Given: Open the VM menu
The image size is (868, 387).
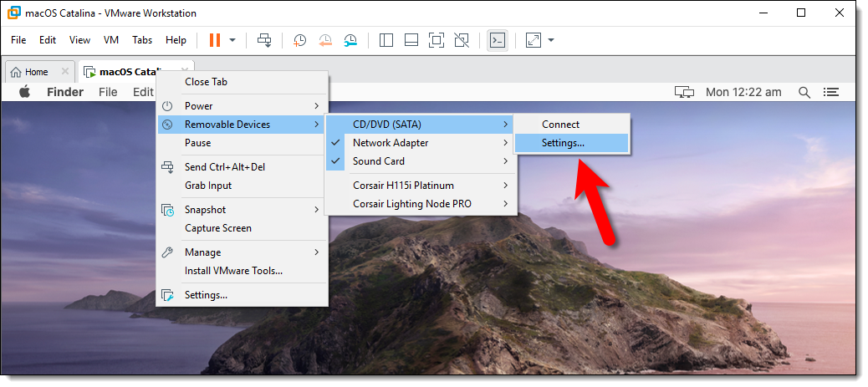Looking at the screenshot, I should 111,40.
